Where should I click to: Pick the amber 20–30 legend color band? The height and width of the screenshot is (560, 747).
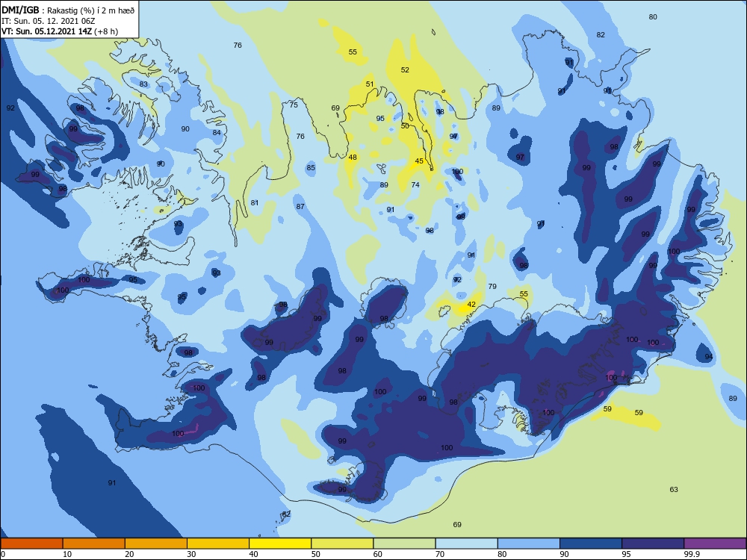(x=156, y=544)
